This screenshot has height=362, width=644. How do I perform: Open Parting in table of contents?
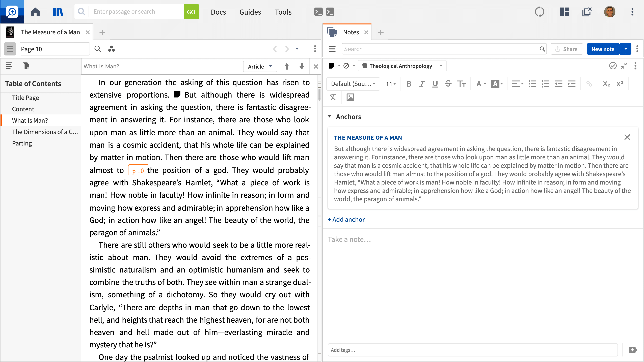tap(22, 143)
